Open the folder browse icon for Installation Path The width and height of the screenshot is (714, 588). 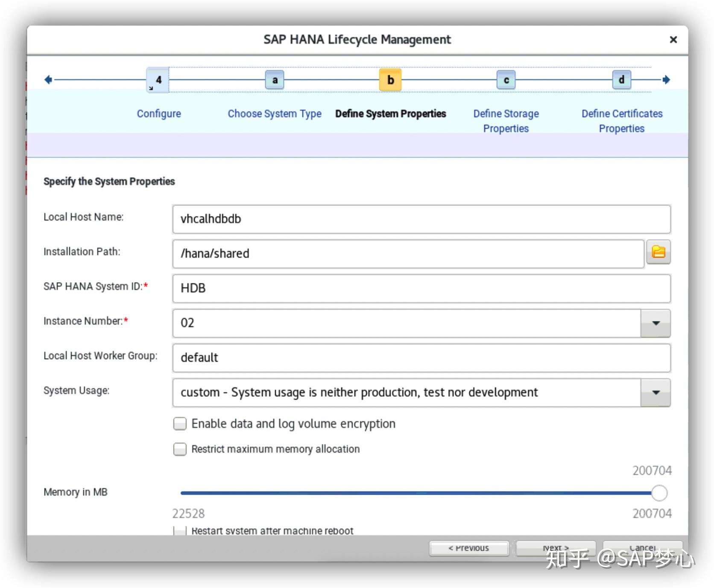pos(658,252)
